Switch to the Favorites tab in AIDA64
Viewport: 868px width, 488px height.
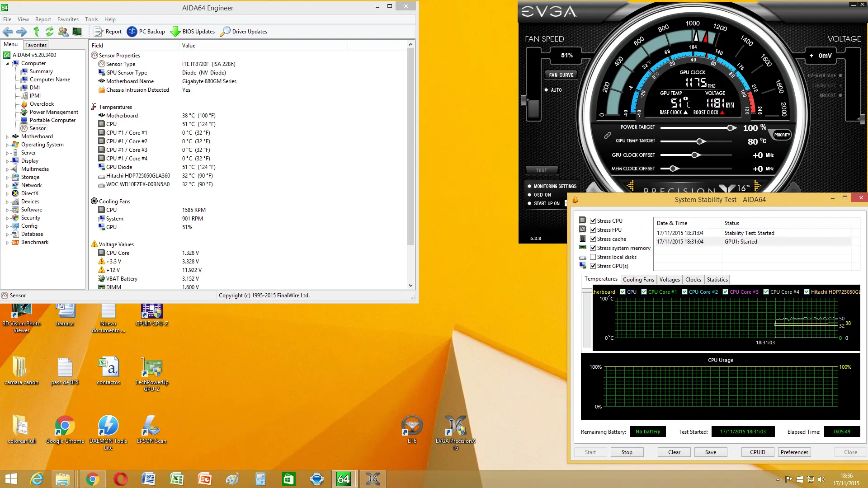click(x=36, y=45)
